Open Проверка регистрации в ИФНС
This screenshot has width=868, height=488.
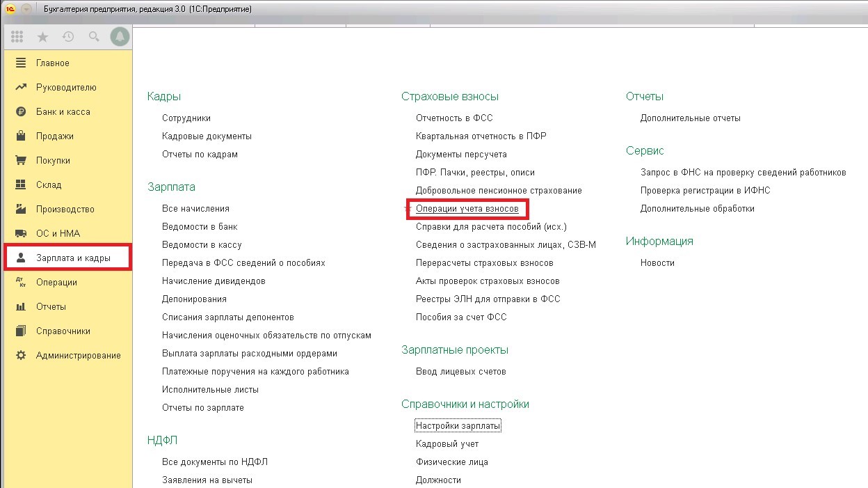point(705,191)
